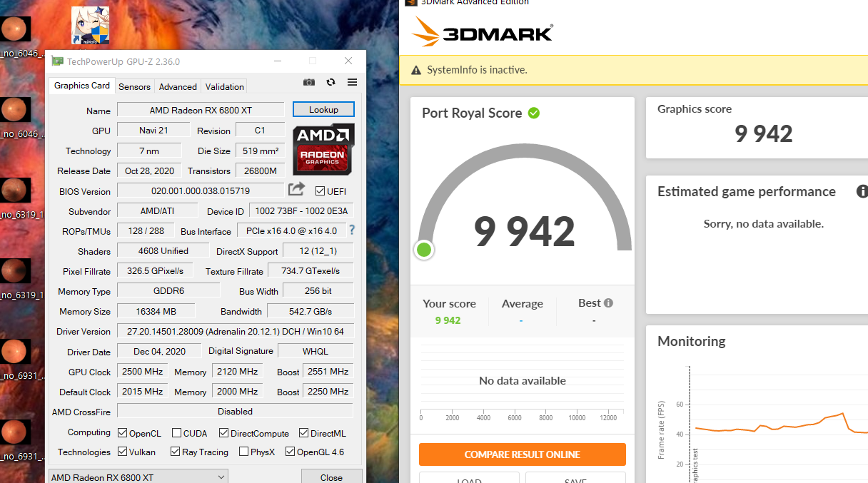
Task: Click the info icon beside Best
Action: click(x=608, y=302)
